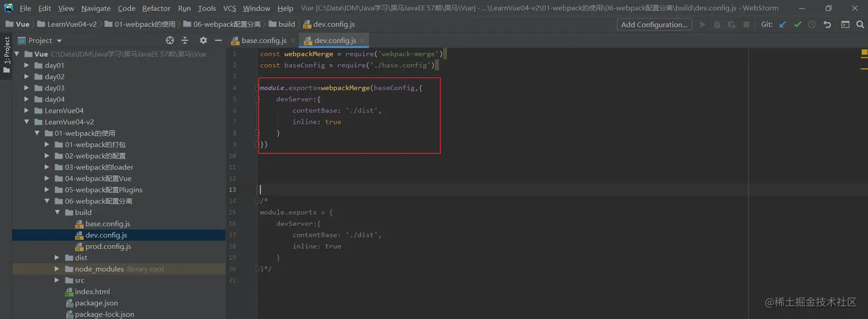
Task: Collapse the comment block at line 14
Action: [258, 201]
